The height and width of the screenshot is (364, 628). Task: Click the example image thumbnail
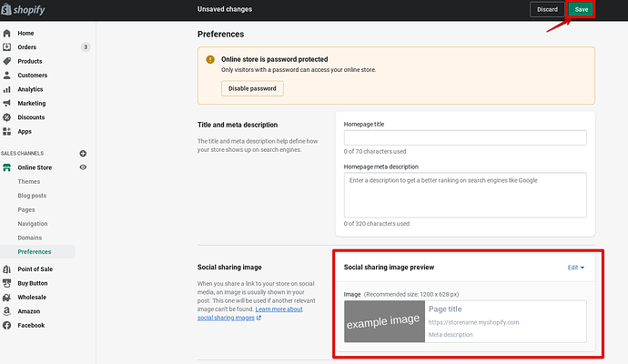tap(384, 321)
